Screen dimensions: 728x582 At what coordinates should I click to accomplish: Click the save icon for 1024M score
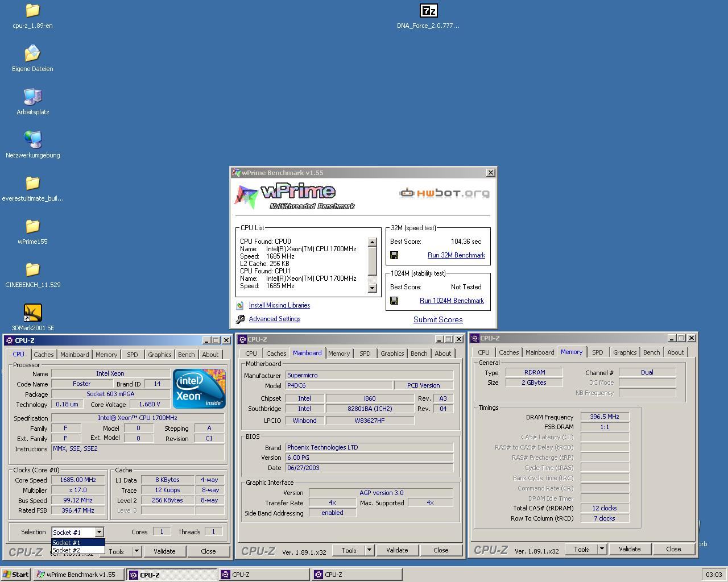click(x=394, y=301)
